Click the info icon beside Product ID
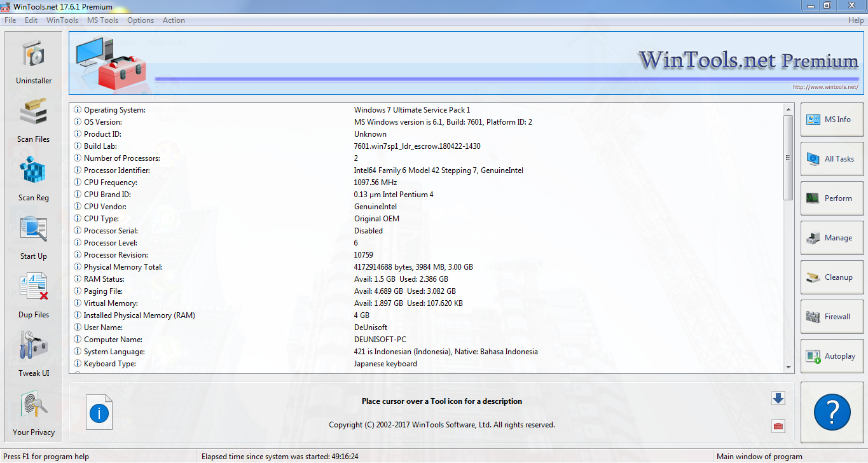 point(78,134)
